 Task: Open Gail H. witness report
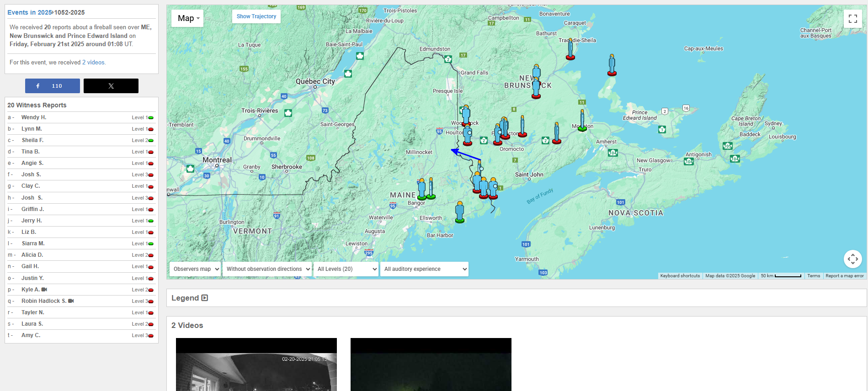[x=30, y=266]
